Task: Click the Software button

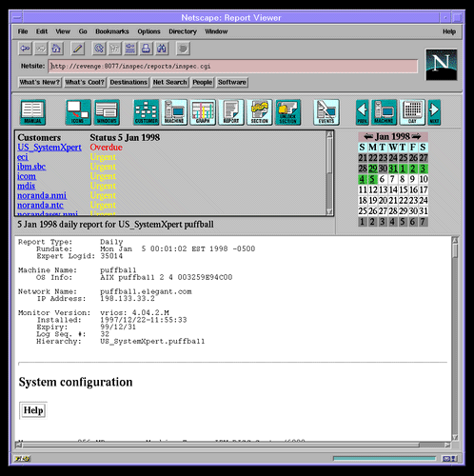Action: point(232,82)
